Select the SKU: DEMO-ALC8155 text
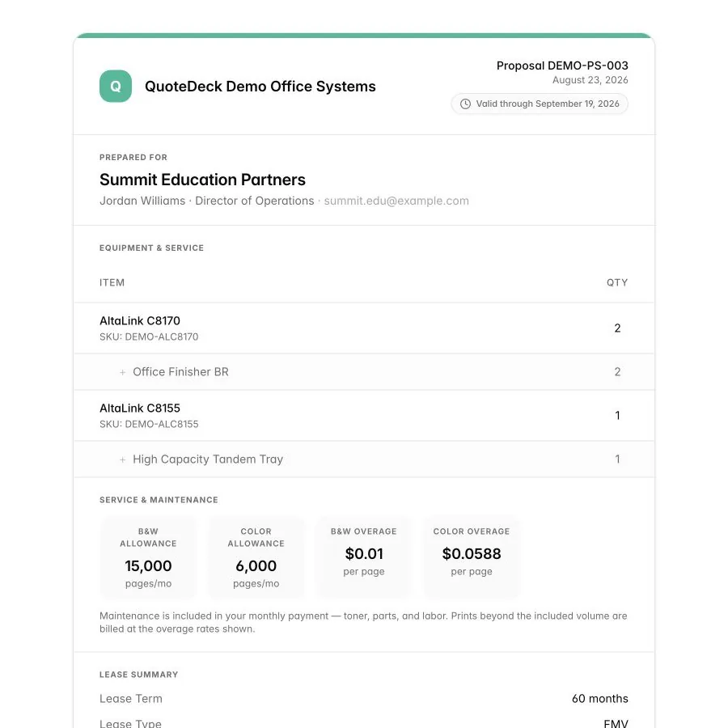 click(x=149, y=424)
